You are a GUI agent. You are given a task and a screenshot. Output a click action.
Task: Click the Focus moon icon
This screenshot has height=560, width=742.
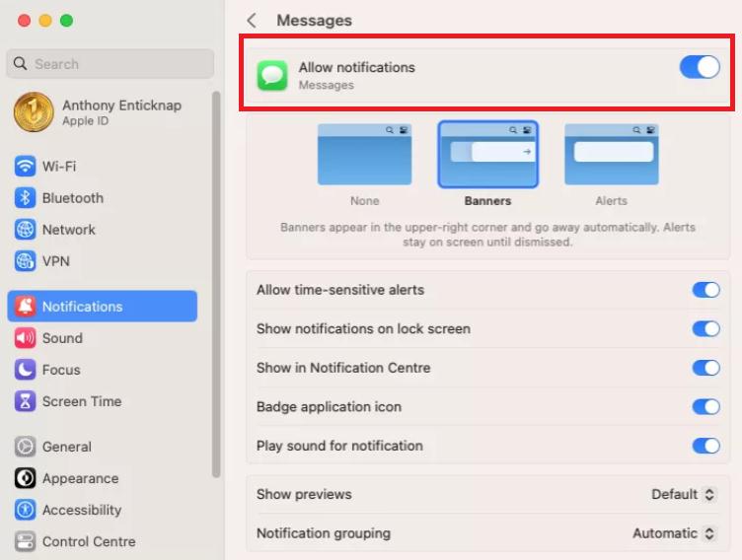(25, 370)
